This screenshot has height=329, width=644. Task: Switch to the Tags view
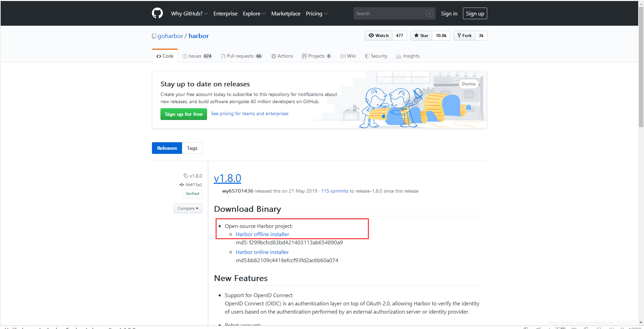click(x=192, y=148)
